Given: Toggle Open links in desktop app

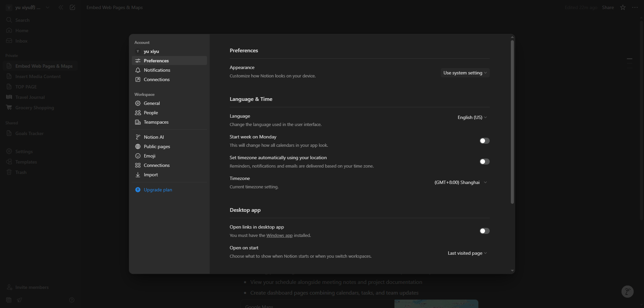Looking at the screenshot, I should tap(485, 231).
